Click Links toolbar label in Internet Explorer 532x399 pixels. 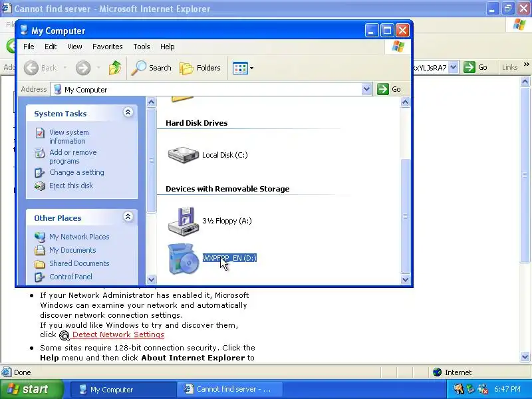point(509,67)
